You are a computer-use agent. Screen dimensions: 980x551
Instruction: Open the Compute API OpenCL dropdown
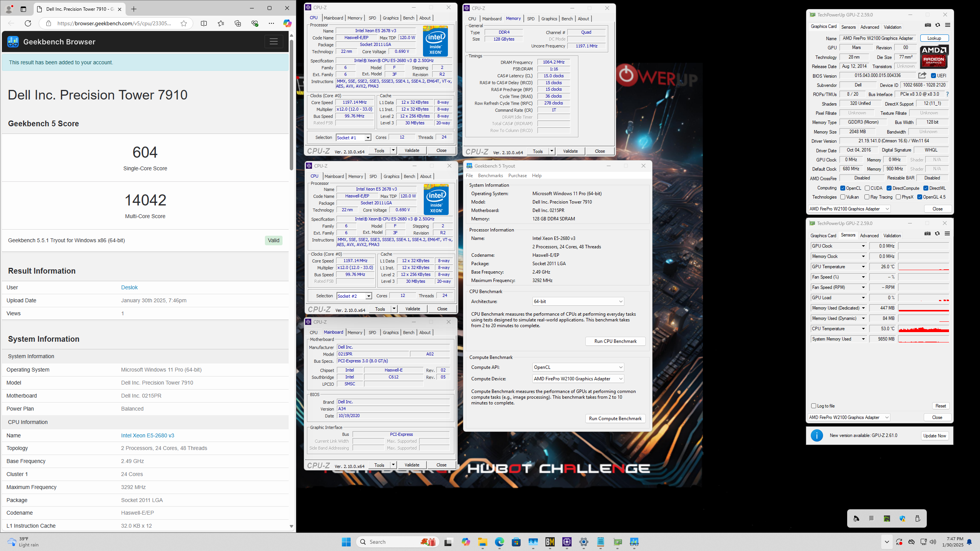pyautogui.click(x=578, y=367)
